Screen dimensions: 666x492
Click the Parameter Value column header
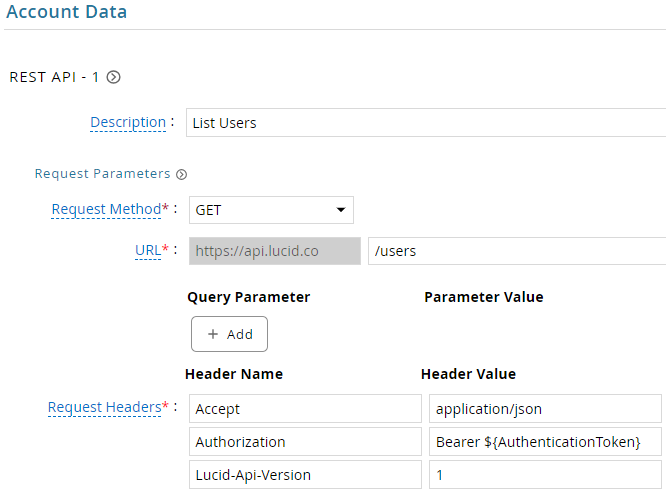click(484, 297)
